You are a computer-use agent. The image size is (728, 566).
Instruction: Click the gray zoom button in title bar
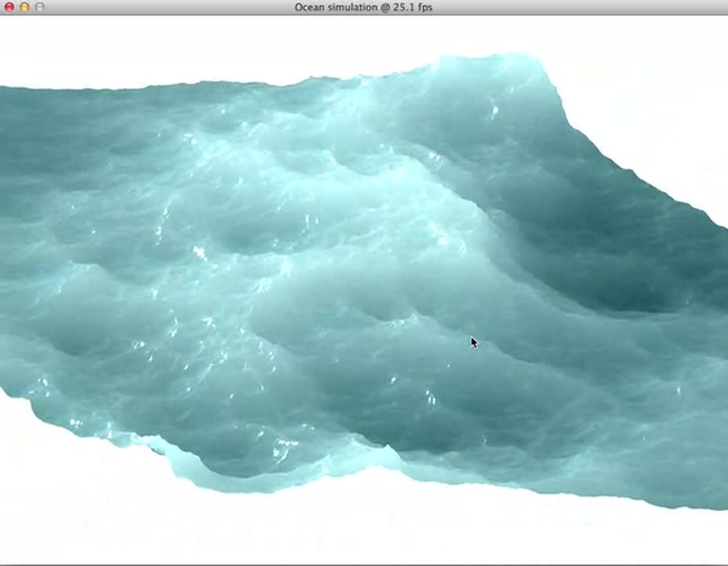[40, 7]
